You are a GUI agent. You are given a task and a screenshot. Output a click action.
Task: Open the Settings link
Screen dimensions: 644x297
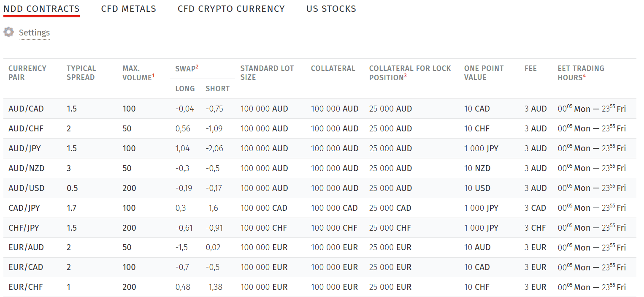click(34, 33)
